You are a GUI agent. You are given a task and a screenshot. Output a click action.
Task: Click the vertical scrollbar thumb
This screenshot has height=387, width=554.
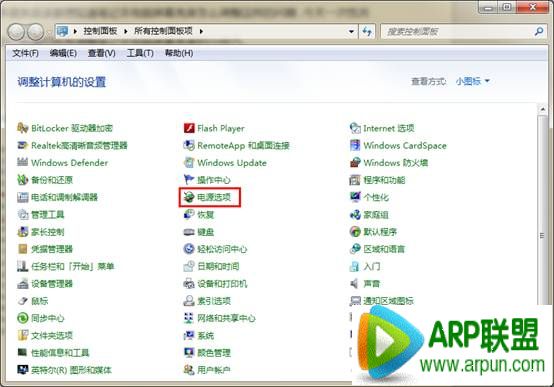(x=542, y=210)
